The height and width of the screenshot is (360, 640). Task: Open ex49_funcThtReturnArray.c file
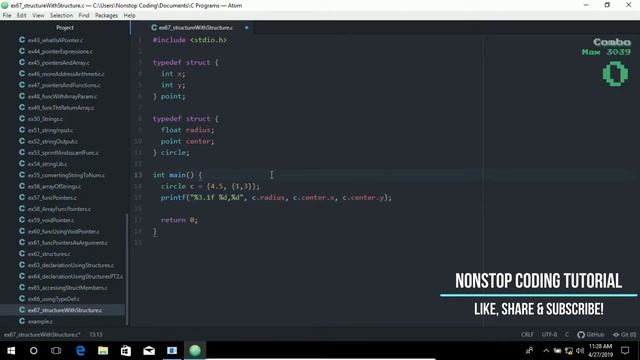[x=61, y=108]
